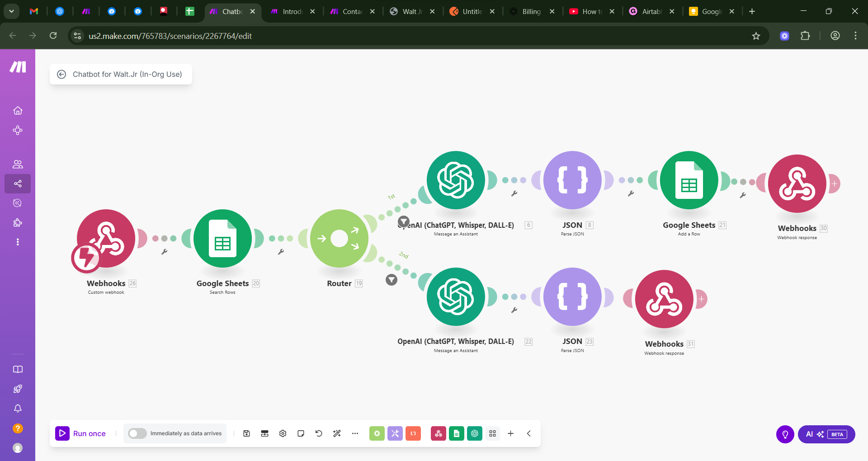Select the Router module
Image resolution: width=868 pixels, height=461 pixels.
pos(339,238)
